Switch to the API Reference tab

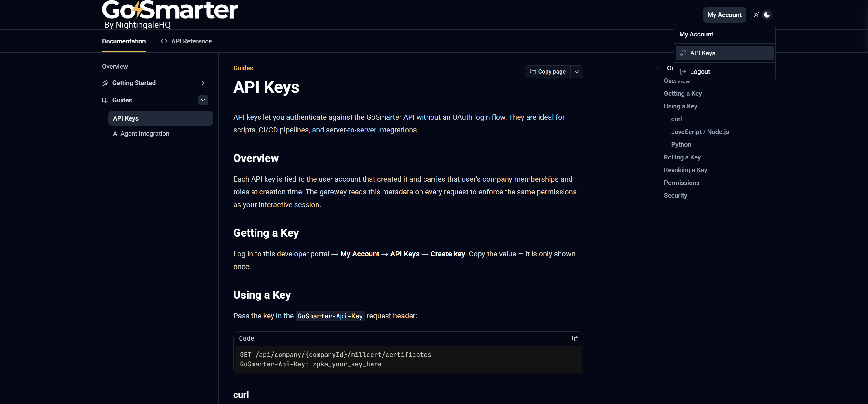coord(186,41)
